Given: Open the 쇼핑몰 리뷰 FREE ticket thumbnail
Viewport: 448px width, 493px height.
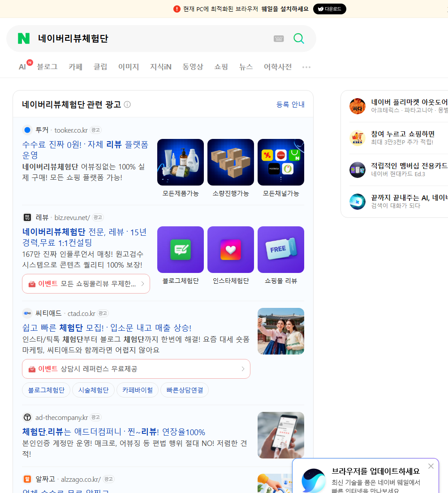Looking at the screenshot, I should coord(281,250).
